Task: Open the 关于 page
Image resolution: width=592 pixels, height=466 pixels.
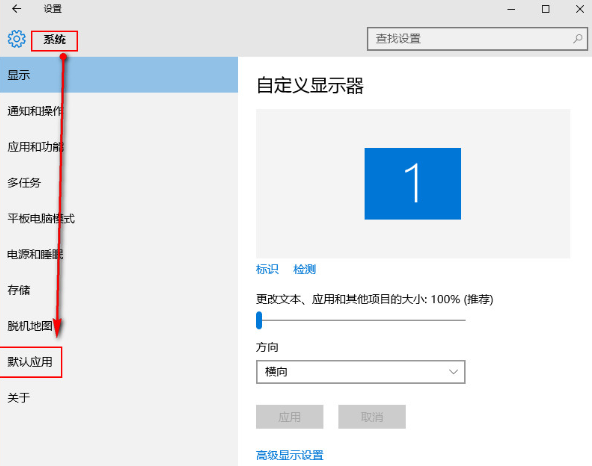Action: [119, 398]
